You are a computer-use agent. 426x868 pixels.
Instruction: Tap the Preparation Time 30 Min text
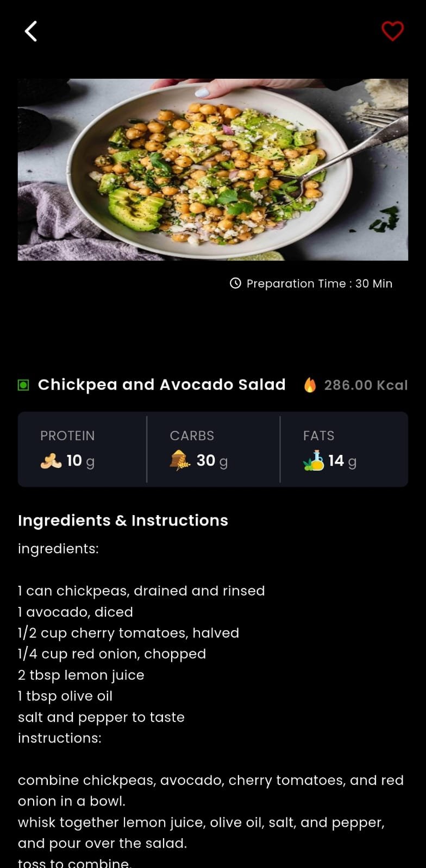coord(319,283)
